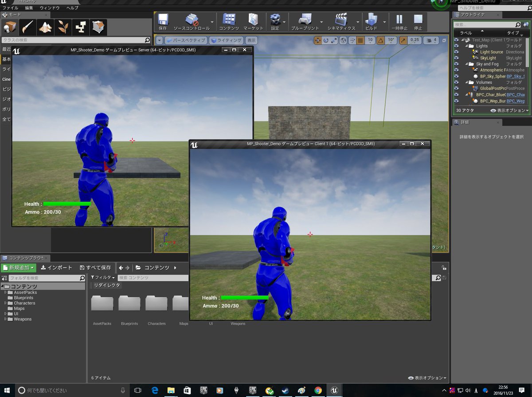Image resolution: width=532 pixels, height=397 pixels.
Task: Click BP_Sky_Sphere type link in outliner
Action: 516,76
